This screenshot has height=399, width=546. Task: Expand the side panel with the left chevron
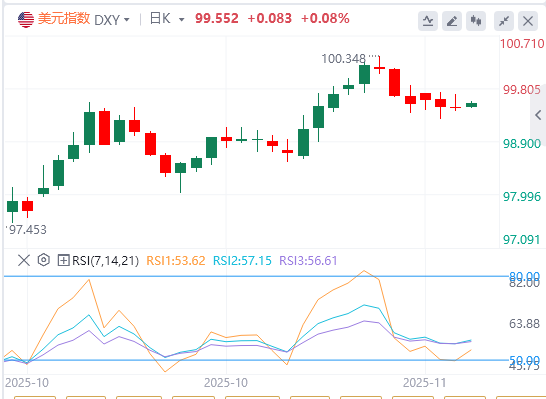(538, 115)
